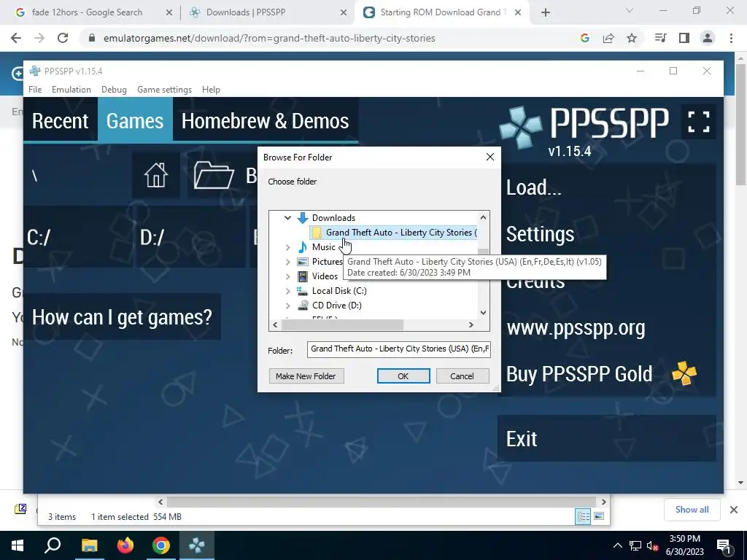Screen dimensions: 747x560
Task: Open Game settings menu
Action: click(x=164, y=90)
